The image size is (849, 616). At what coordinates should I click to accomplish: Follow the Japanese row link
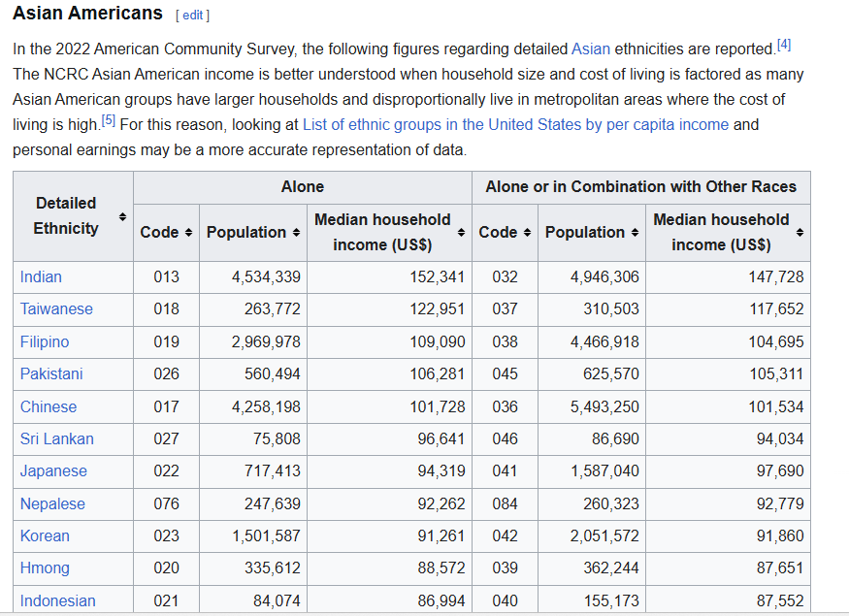tap(53, 471)
